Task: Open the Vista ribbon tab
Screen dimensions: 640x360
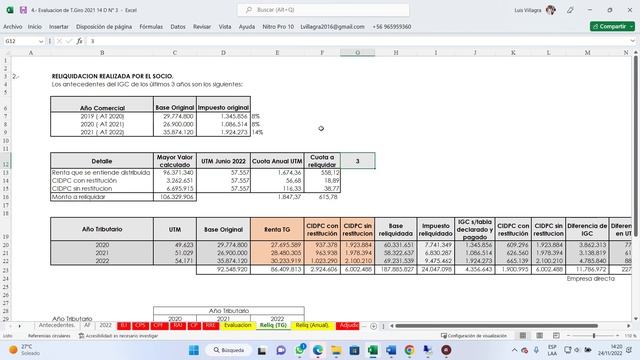Action: coord(225,27)
